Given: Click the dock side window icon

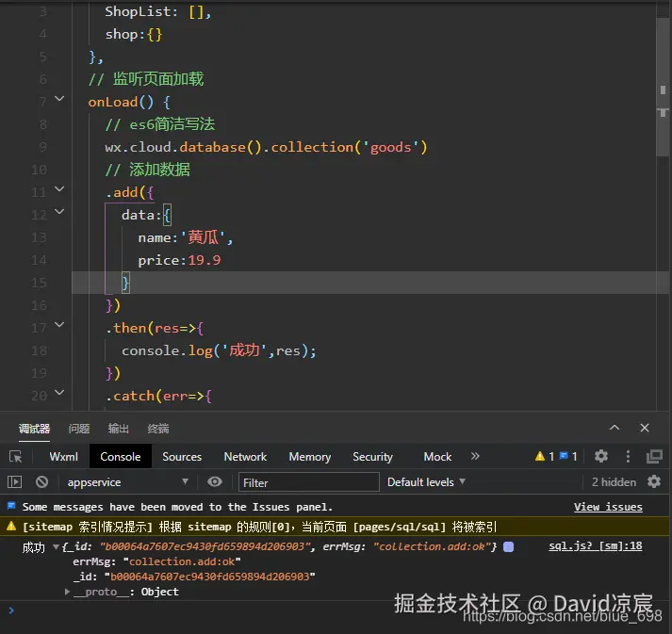Looking at the screenshot, I should (654, 456).
